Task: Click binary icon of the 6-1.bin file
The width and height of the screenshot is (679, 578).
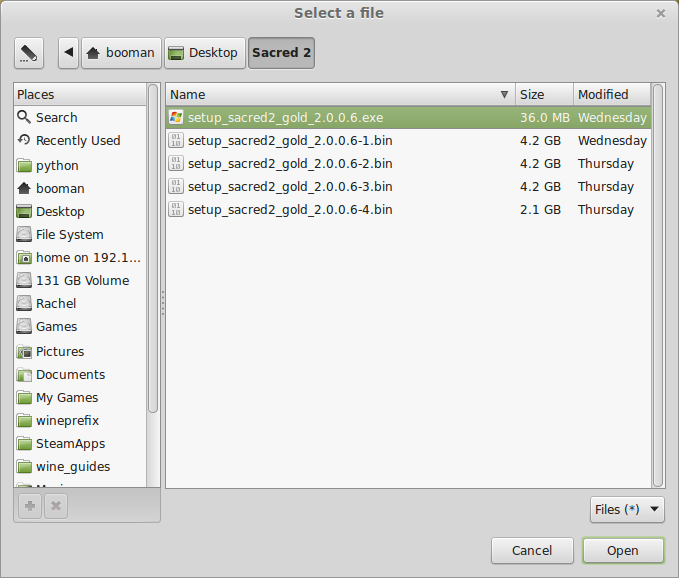Action: (176, 140)
